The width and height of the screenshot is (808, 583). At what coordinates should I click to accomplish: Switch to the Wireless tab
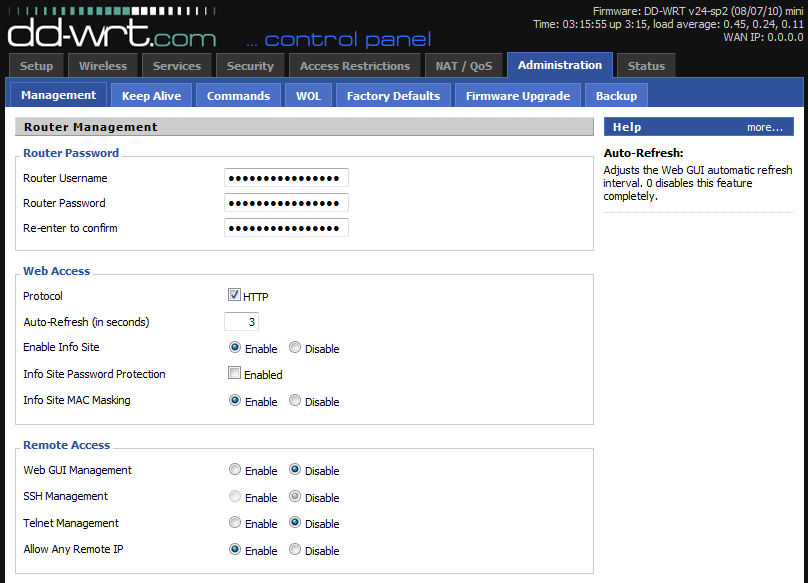[x=103, y=66]
